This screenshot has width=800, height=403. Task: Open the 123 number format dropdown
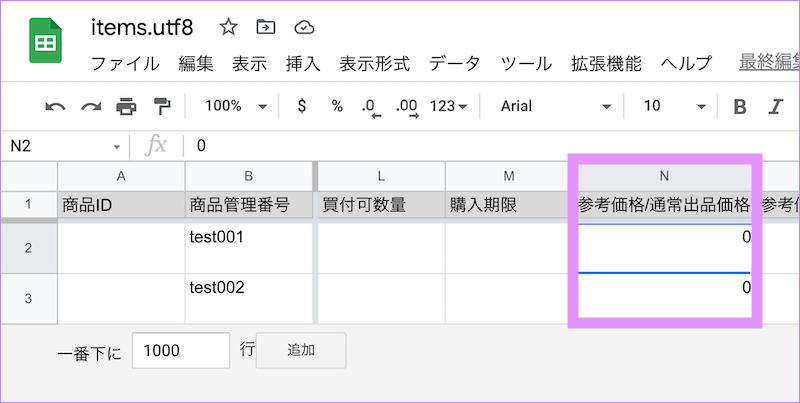click(448, 106)
